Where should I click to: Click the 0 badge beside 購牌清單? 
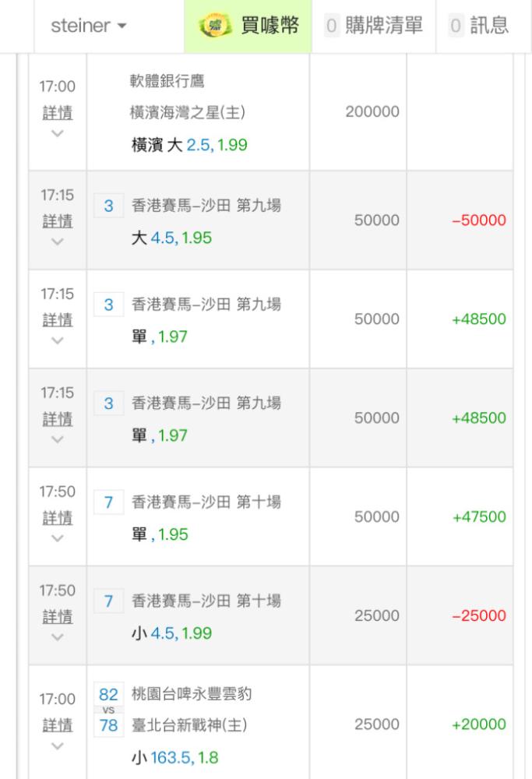point(331,26)
